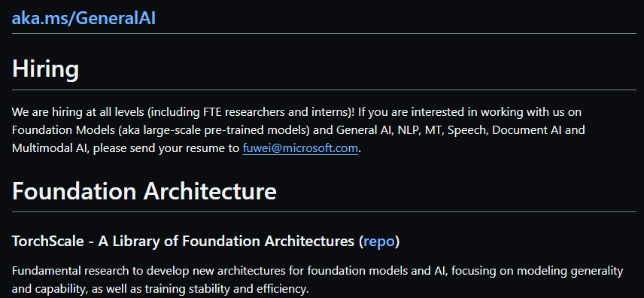Click the words 'Multimodal AI' in the paragraph
Image resolution: width=644 pixels, height=298 pixels.
coord(50,148)
